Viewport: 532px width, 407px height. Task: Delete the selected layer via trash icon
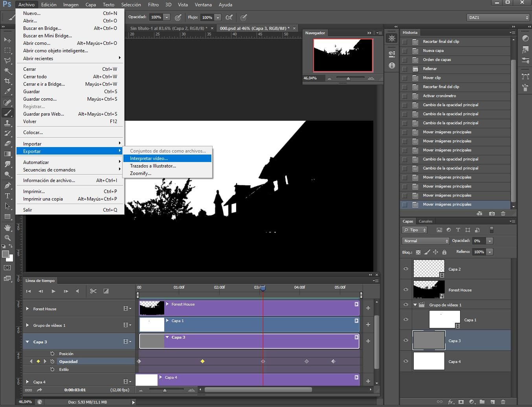[x=503, y=402]
